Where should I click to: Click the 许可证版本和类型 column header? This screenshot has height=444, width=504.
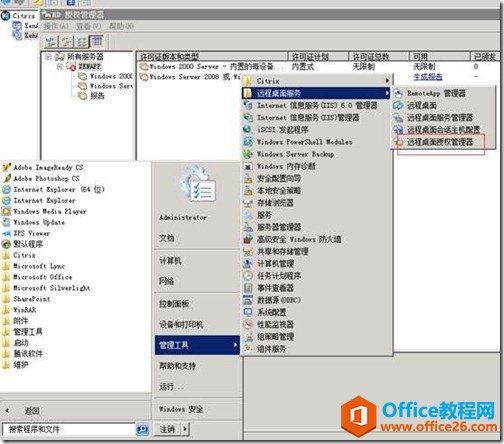coord(212,56)
